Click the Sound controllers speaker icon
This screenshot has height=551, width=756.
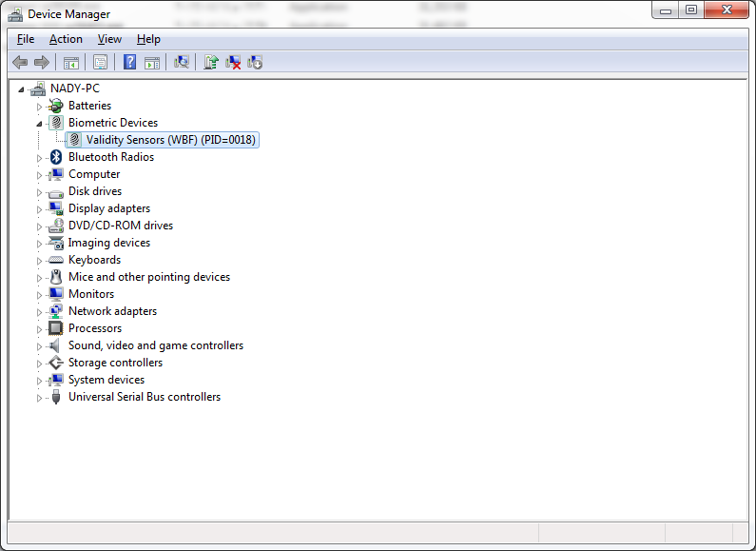[x=55, y=345]
